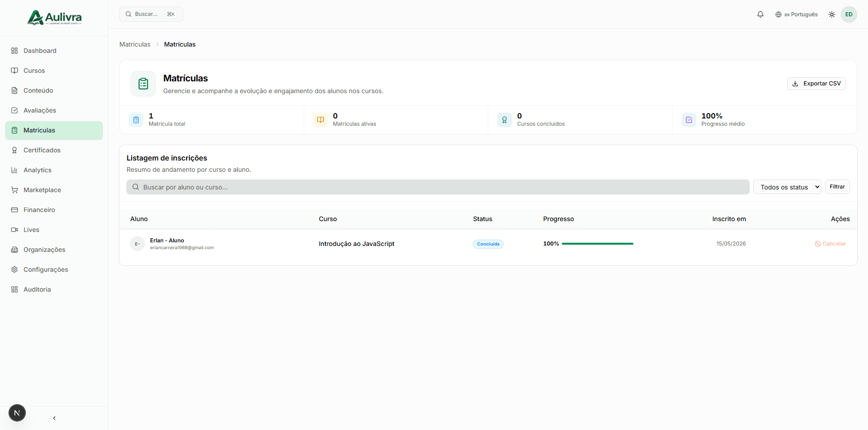The image size is (868, 430).
Task: Click erlancarreira1988@gmail.com email text
Action: 182,248
